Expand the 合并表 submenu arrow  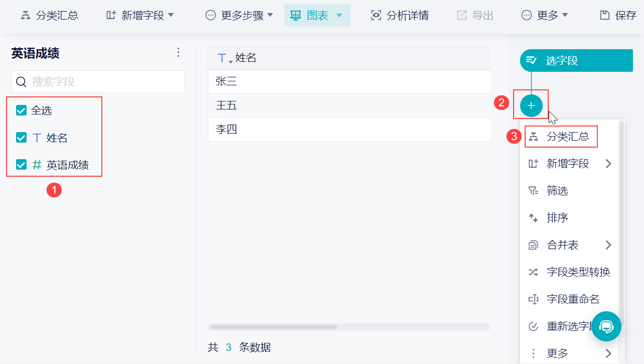tap(608, 245)
